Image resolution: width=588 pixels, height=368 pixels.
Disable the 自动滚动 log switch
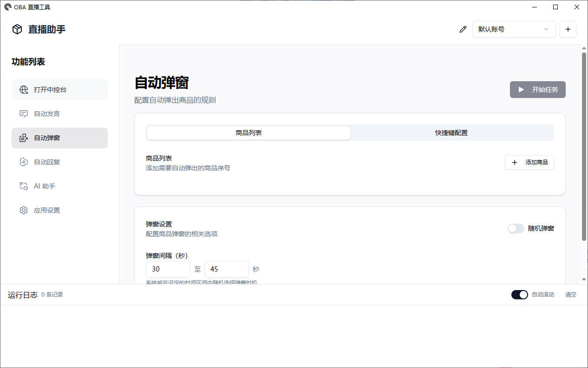(x=520, y=295)
